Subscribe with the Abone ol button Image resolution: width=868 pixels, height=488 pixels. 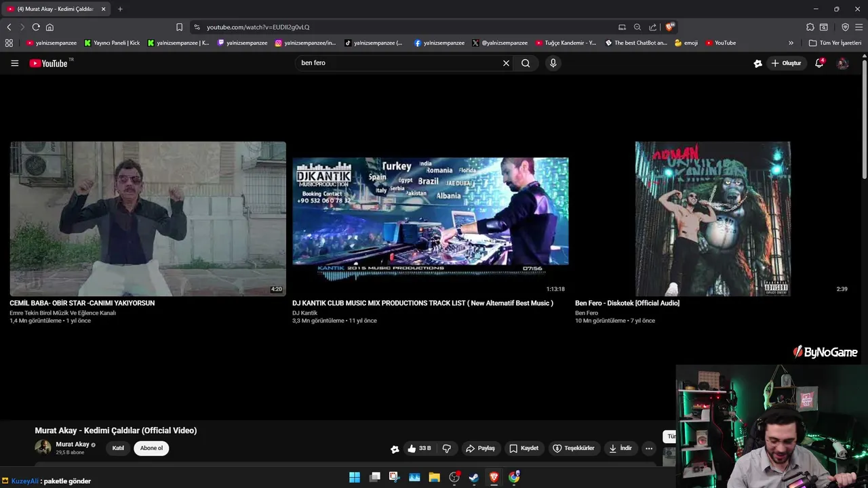point(151,448)
